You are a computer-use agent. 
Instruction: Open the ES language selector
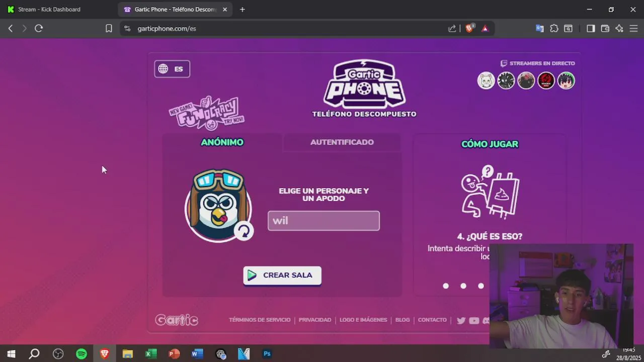(x=172, y=69)
